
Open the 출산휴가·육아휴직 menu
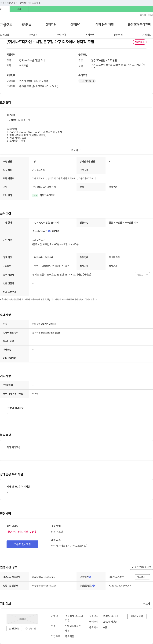[x=139, y=24]
